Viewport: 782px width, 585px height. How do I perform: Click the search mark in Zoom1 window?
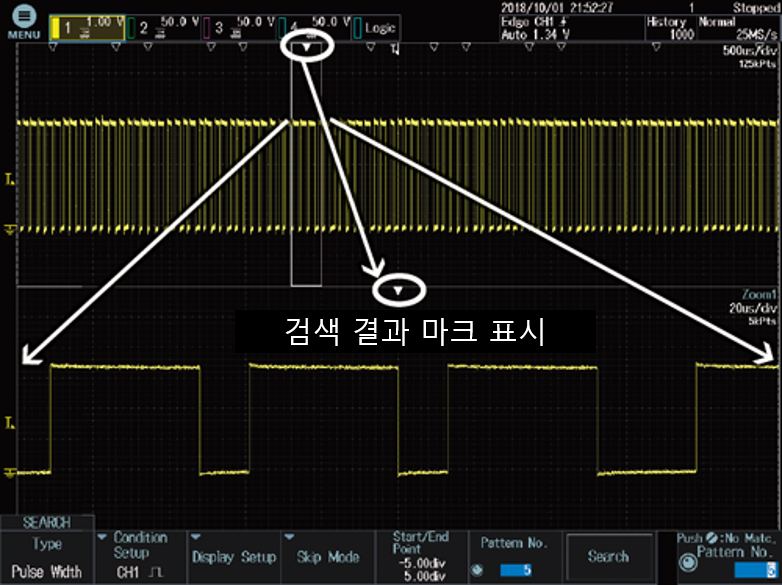click(x=398, y=290)
